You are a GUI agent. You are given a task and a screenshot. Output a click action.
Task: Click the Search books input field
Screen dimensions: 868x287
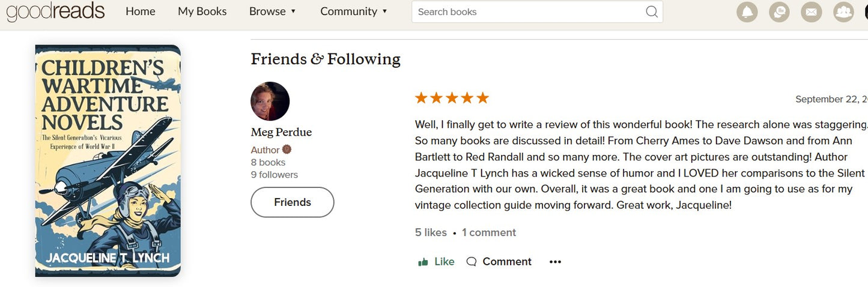529,12
